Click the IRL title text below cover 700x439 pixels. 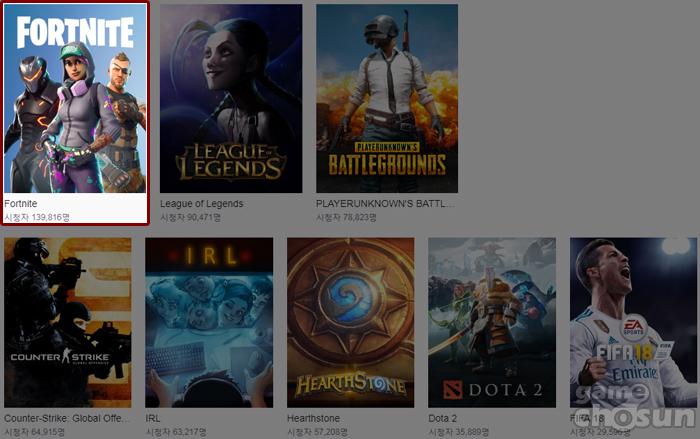click(152, 419)
